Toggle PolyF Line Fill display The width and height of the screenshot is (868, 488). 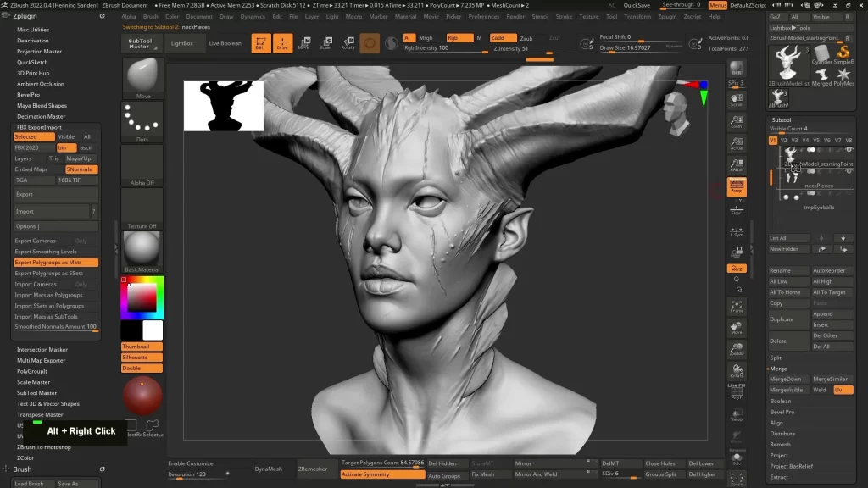point(737,392)
